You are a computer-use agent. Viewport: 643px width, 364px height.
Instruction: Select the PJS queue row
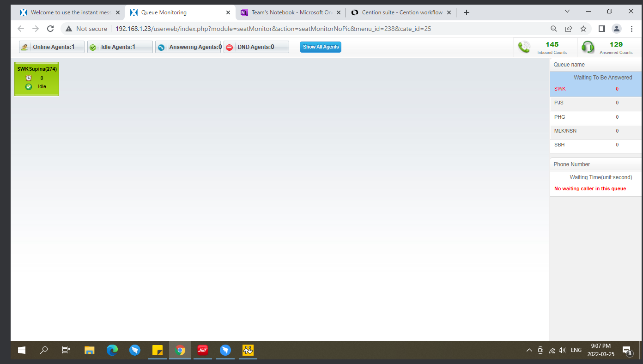point(595,103)
